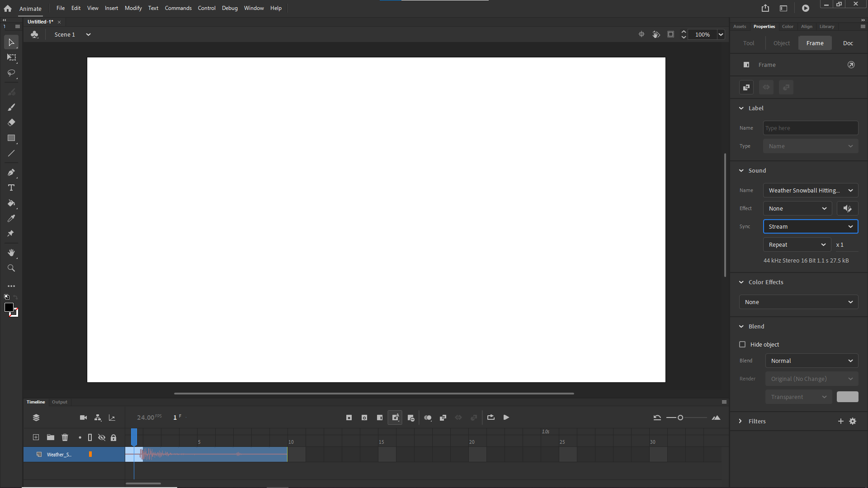The height and width of the screenshot is (488, 868).
Task: Select the Text tool
Action: [x=11, y=188]
